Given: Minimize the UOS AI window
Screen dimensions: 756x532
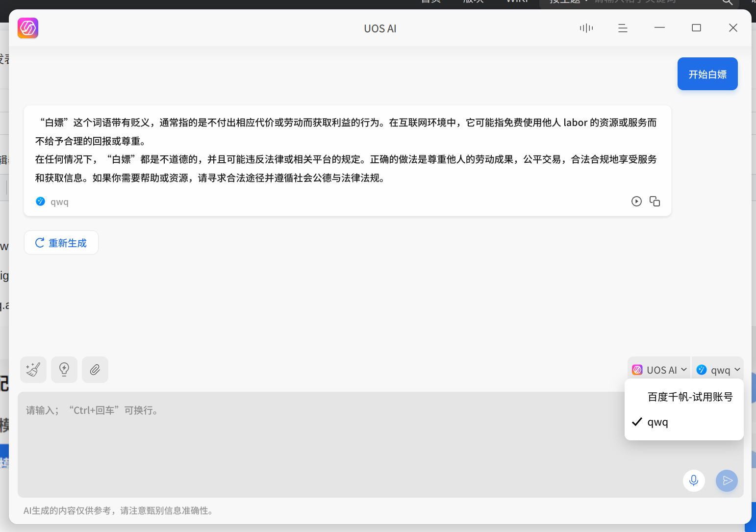Looking at the screenshot, I should [659, 28].
